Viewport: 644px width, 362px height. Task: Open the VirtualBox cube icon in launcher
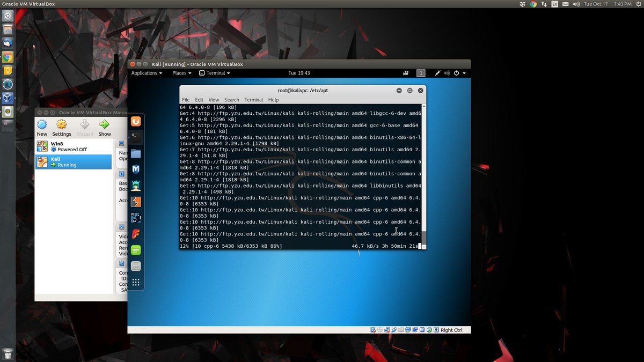tap(8, 98)
